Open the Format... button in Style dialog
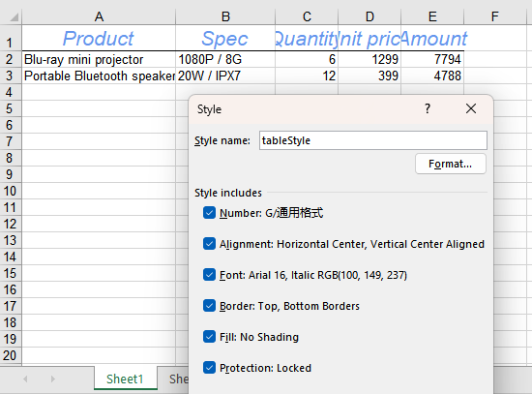 pos(450,164)
